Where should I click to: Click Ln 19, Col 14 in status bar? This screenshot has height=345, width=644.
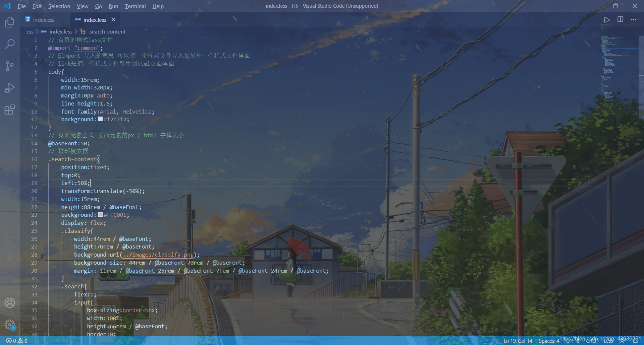(518, 341)
